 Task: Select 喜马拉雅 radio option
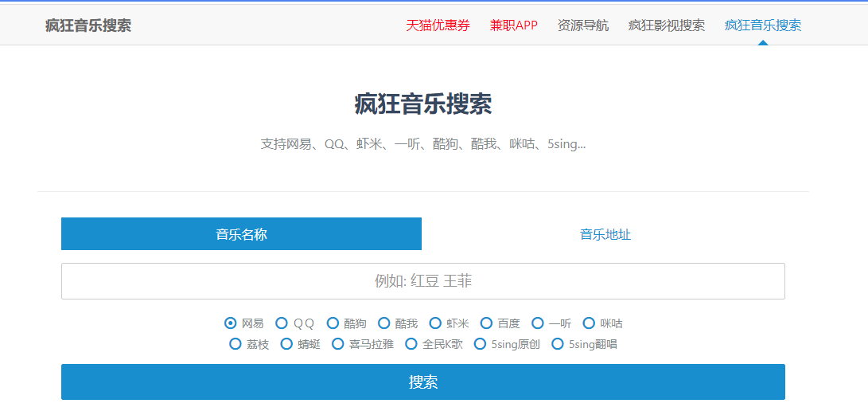(337, 344)
